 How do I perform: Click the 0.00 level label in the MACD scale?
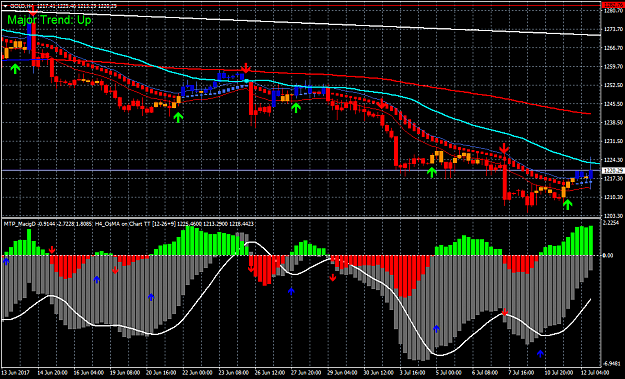608,255
